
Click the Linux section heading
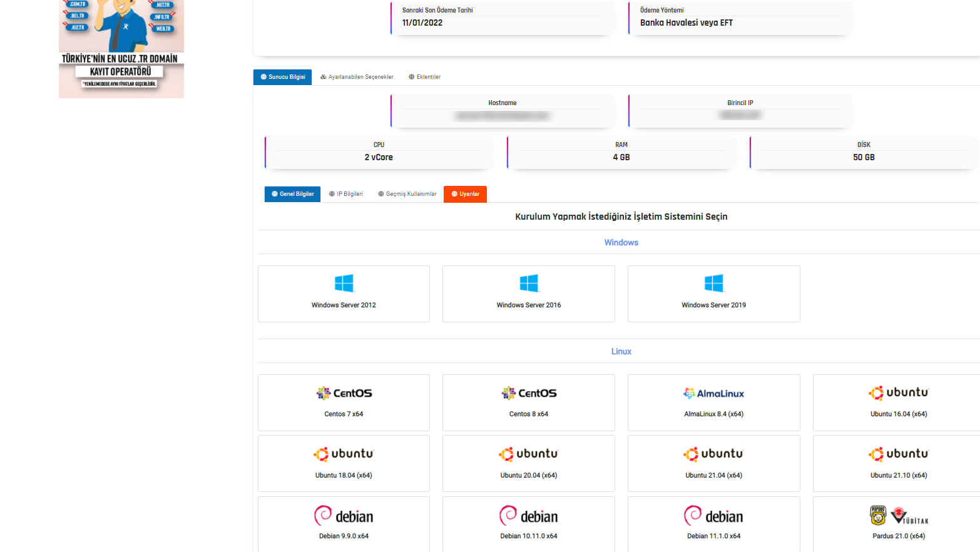(621, 352)
